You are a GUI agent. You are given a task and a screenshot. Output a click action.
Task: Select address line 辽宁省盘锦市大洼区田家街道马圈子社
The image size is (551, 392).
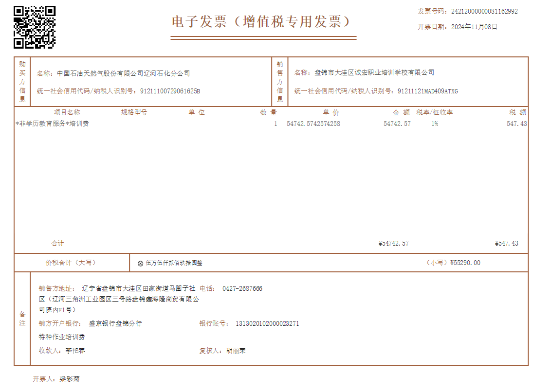(x=138, y=289)
